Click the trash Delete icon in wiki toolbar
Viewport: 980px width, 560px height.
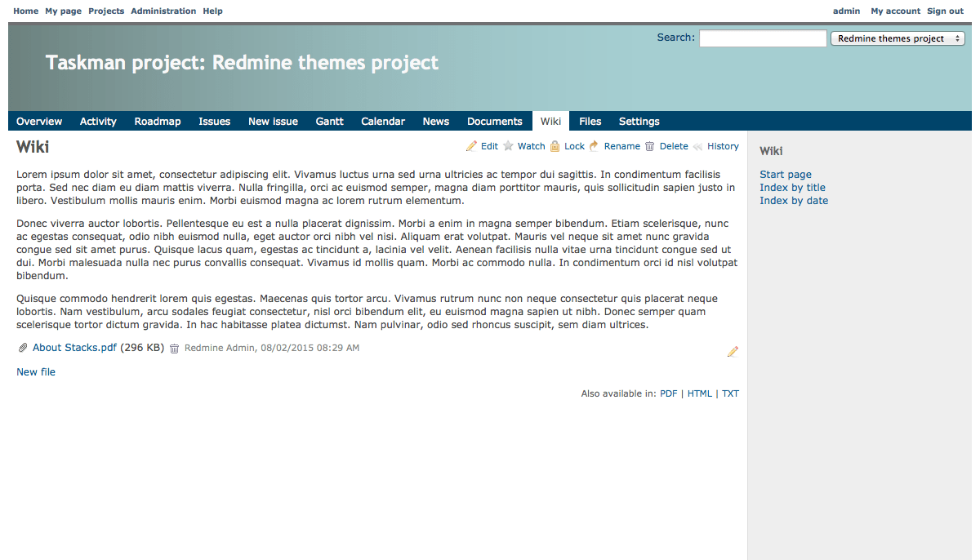pos(650,146)
